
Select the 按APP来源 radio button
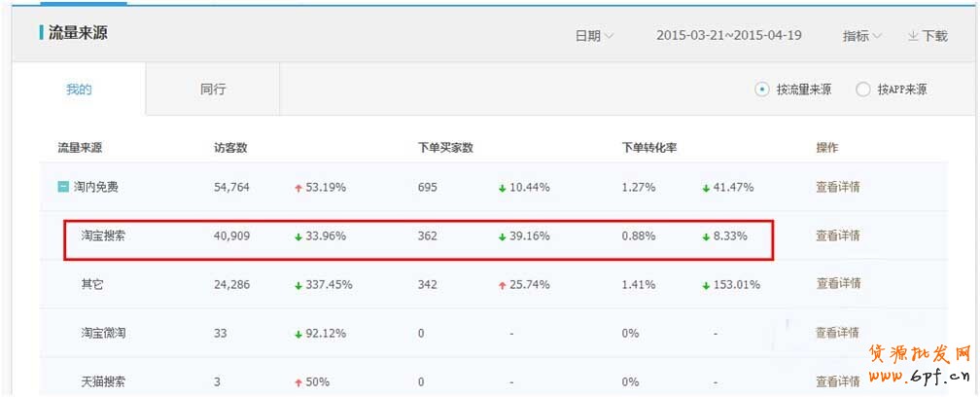pos(862,90)
